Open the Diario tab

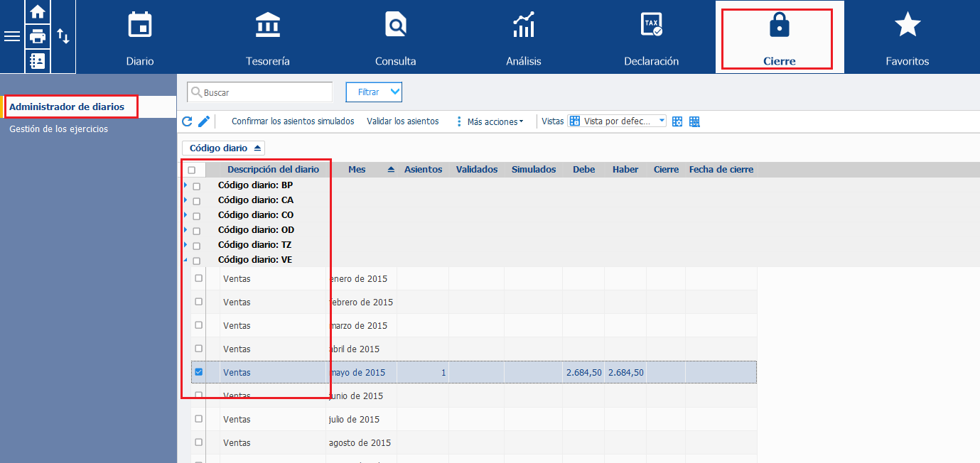[x=140, y=37]
